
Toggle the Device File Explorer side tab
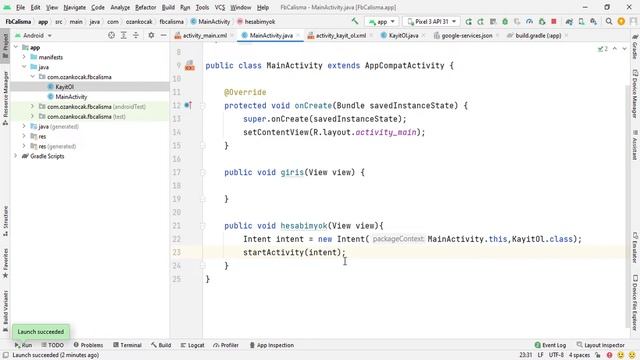635,302
